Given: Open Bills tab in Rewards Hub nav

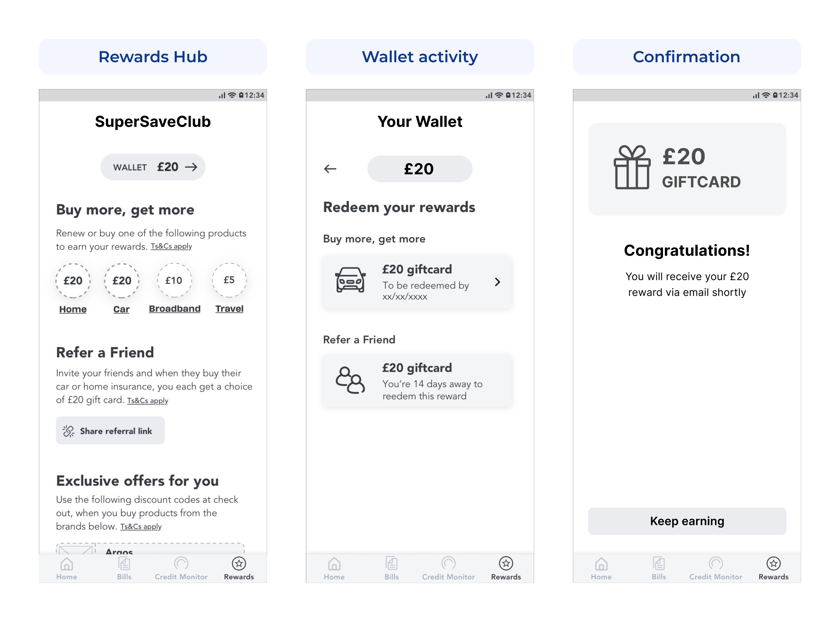Looking at the screenshot, I should click(124, 568).
